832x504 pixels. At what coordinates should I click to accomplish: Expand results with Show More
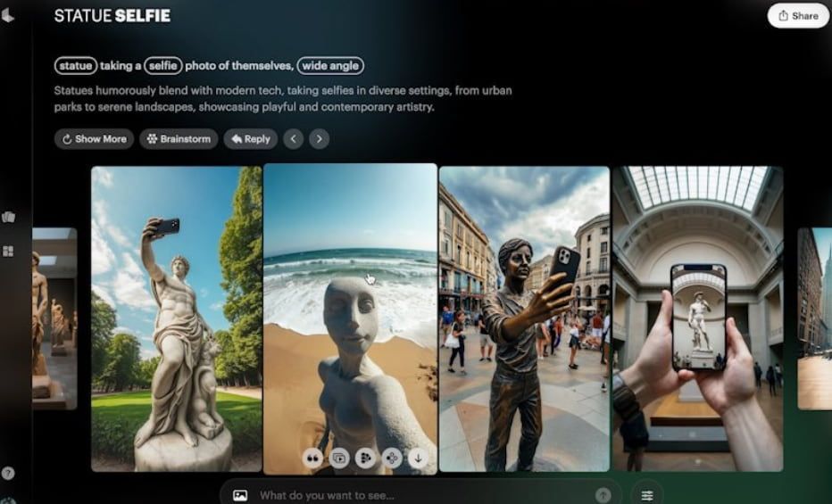(x=94, y=139)
